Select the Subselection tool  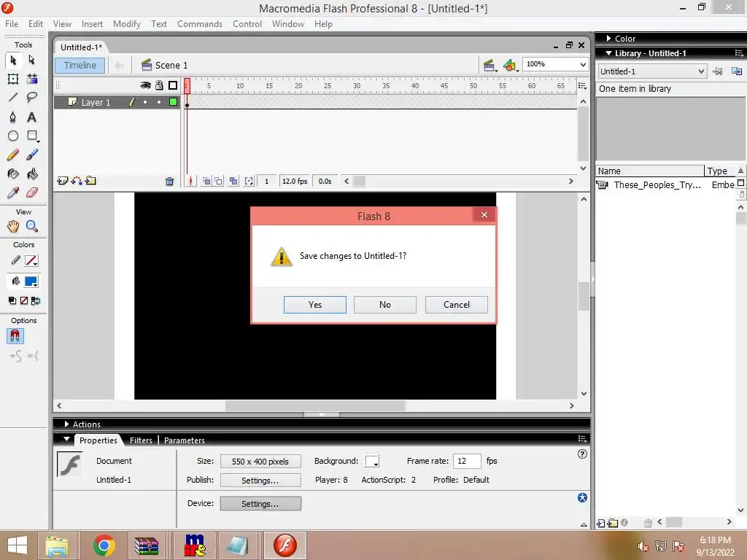click(x=32, y=60)
